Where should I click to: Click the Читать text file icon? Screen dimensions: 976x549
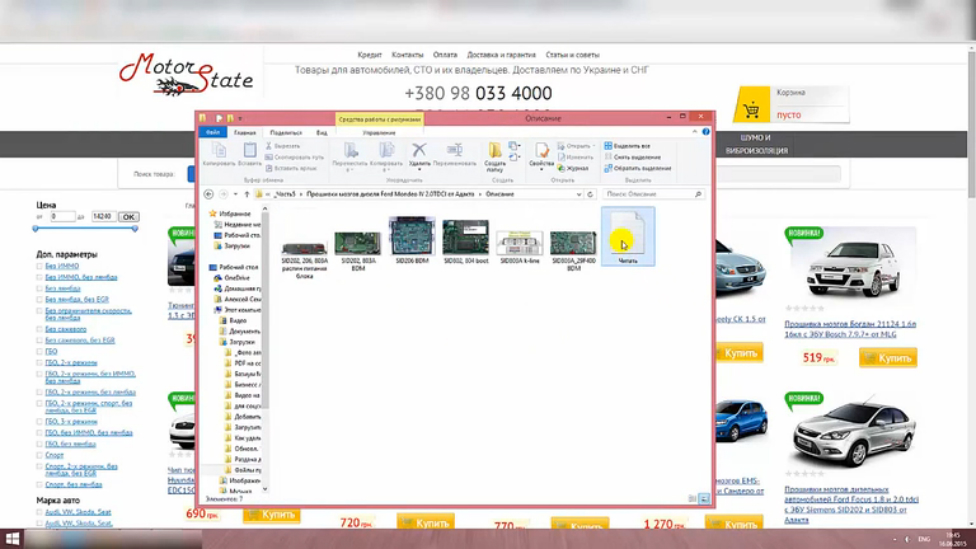pyautogui.click(x=627, y=237)
